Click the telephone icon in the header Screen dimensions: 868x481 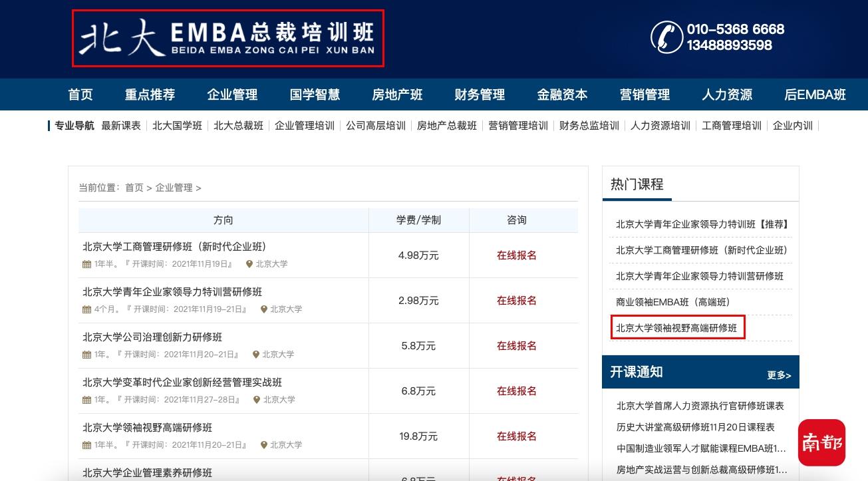[x=666, y=37]
